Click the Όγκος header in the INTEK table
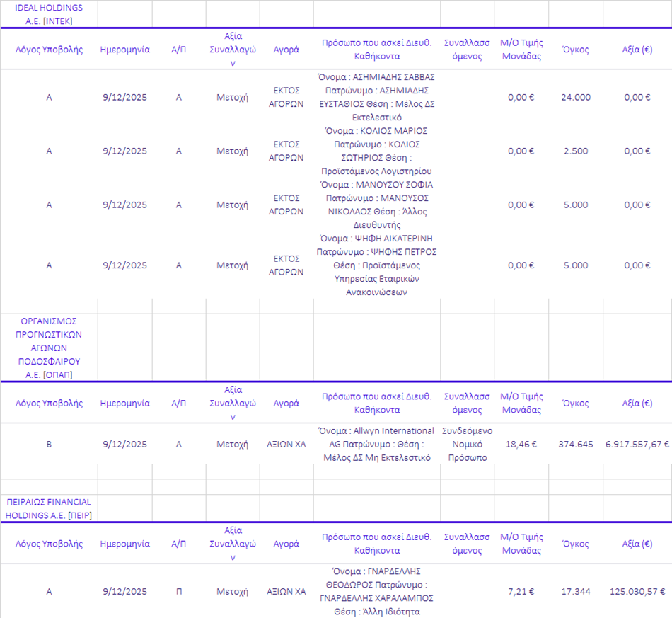This screenshot has width=672, height=618. (576, 50)
